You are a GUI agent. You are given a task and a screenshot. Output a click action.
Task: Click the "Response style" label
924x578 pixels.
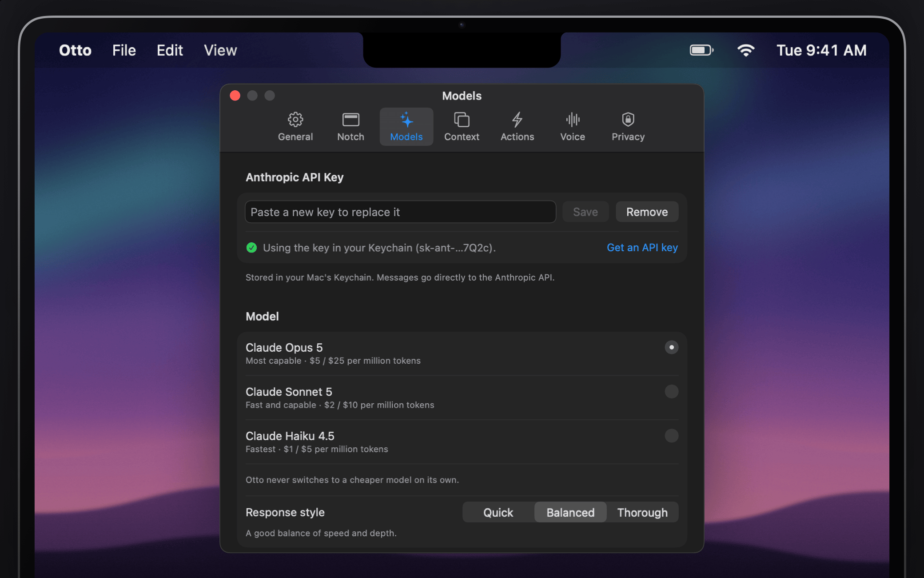[285, 512]
